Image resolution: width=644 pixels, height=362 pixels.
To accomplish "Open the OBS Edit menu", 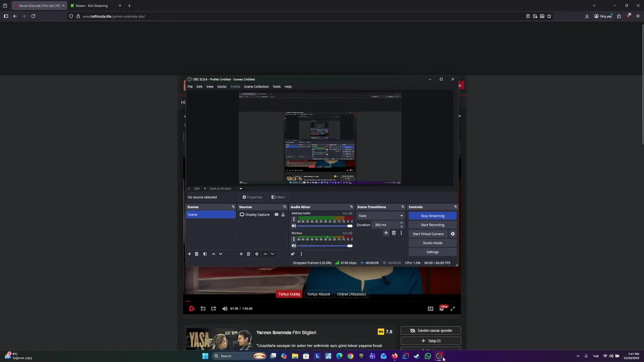I will pyautogui.click(x=199, y=86).
